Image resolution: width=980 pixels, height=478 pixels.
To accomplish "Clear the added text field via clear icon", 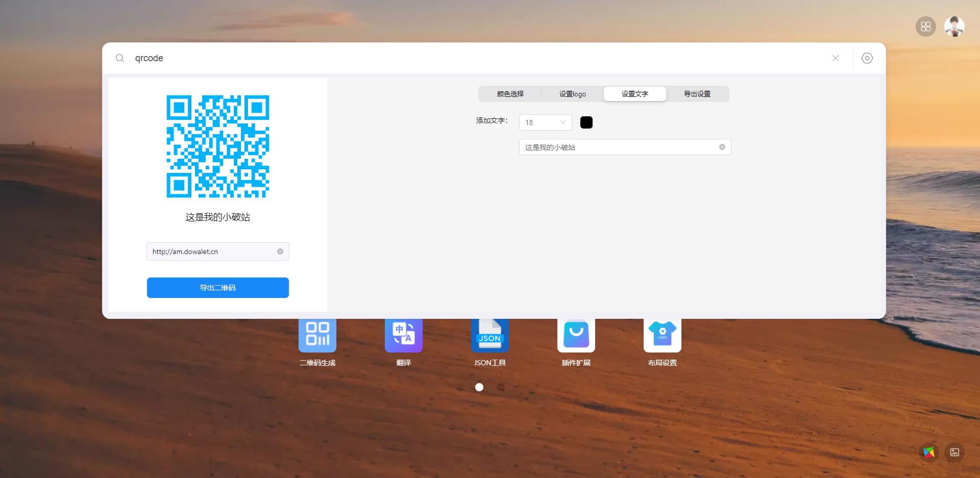I will [722, 147].
